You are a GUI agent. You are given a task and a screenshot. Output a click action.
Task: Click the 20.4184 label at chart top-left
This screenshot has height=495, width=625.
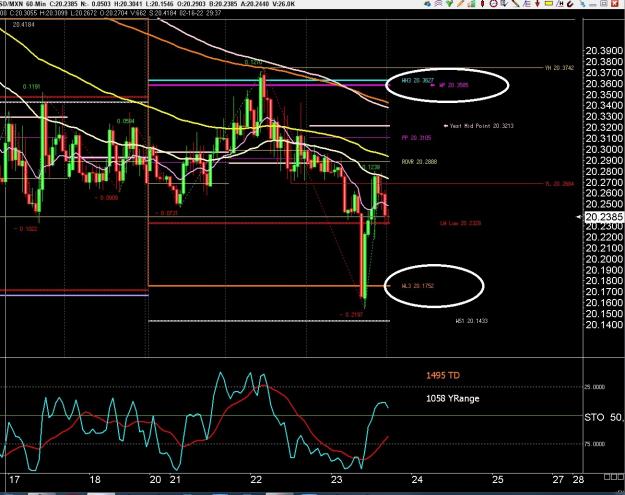[x=24, y=25]
